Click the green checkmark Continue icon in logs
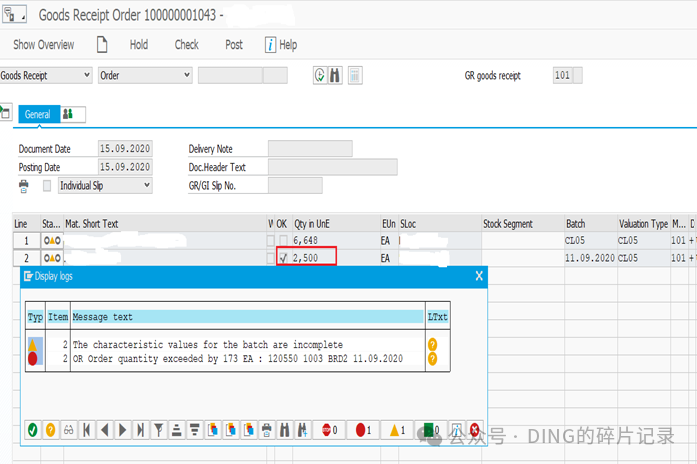The width and height of the screenshot is (697, 464). [x=32, y=430]
